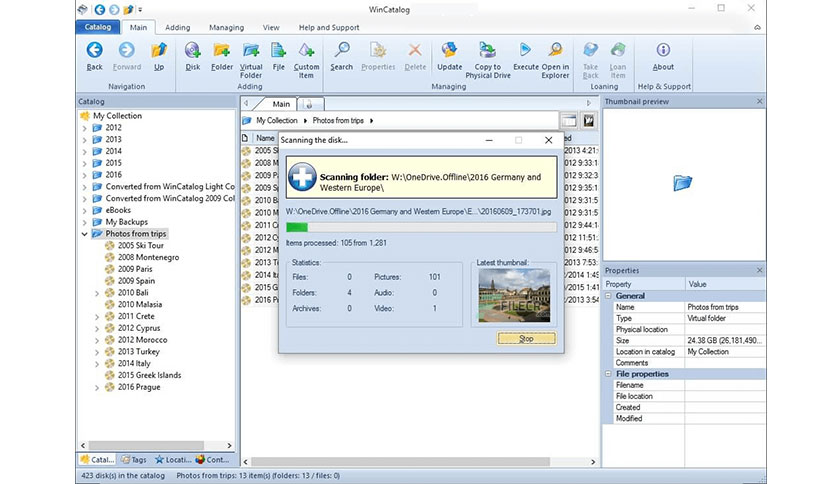Select 2012 Morocco in catalog tree
Viewport: 836px width, 484px height.
[x=142, y=340]
